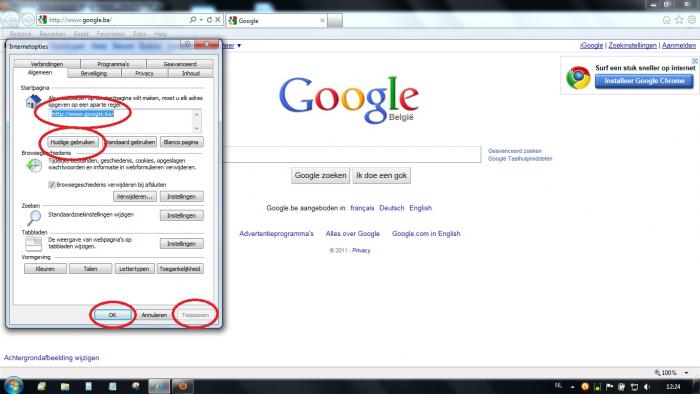Switch to the Beveiliging tab
The height and width of the screenshot is (394, 700).
(x=94, y=73)
